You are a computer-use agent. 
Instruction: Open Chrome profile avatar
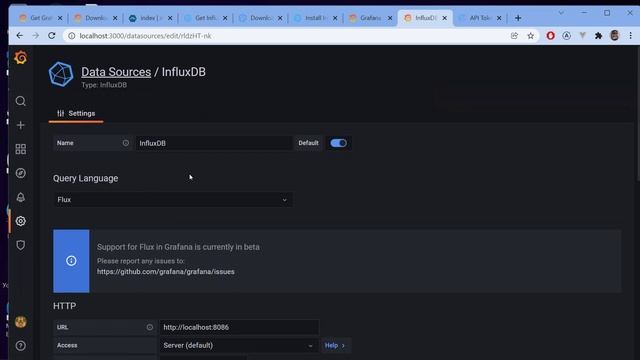(x=615, y=36)
